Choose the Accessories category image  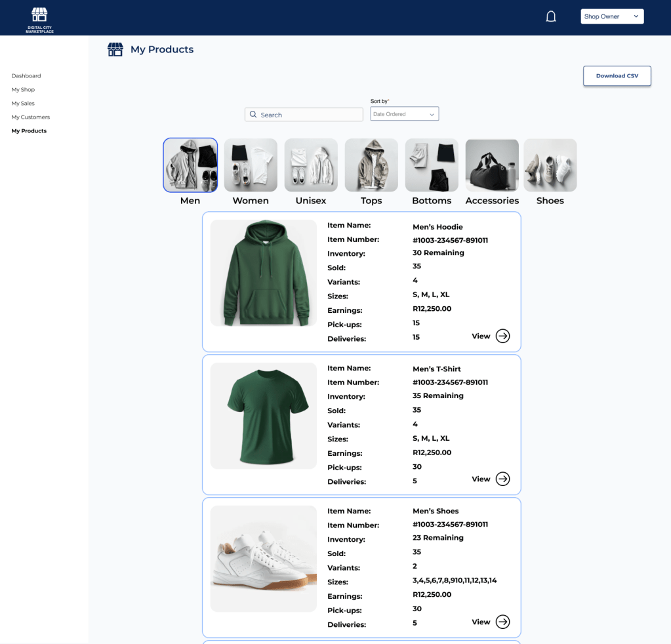click(x=492, y=165)
